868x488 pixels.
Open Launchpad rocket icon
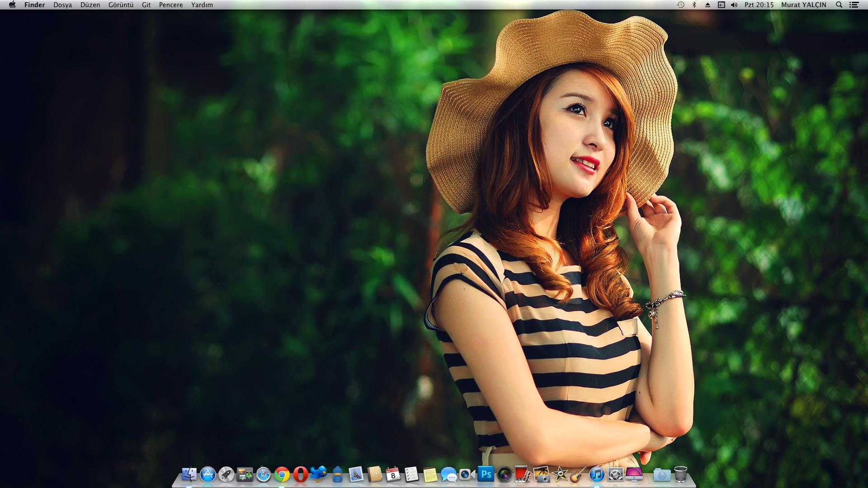(226, 474)
